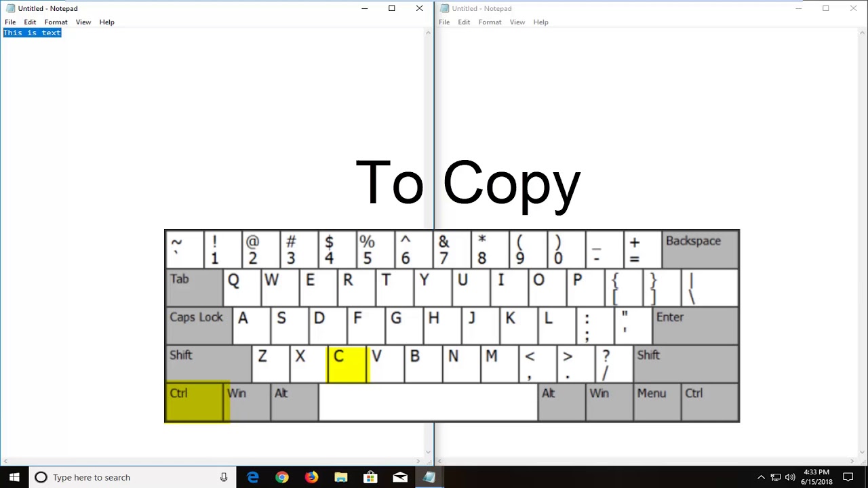Open Edit menu in right Notepad window

tap(464, 22)
